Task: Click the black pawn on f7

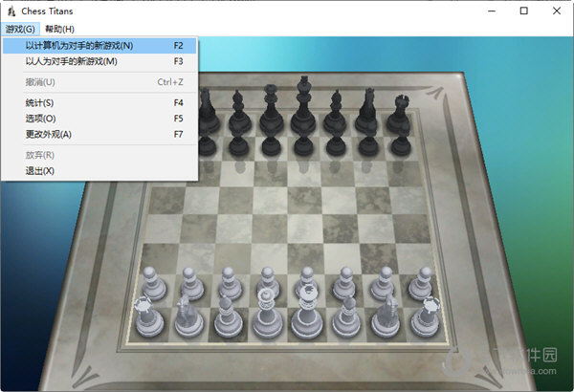Action: 336,144
